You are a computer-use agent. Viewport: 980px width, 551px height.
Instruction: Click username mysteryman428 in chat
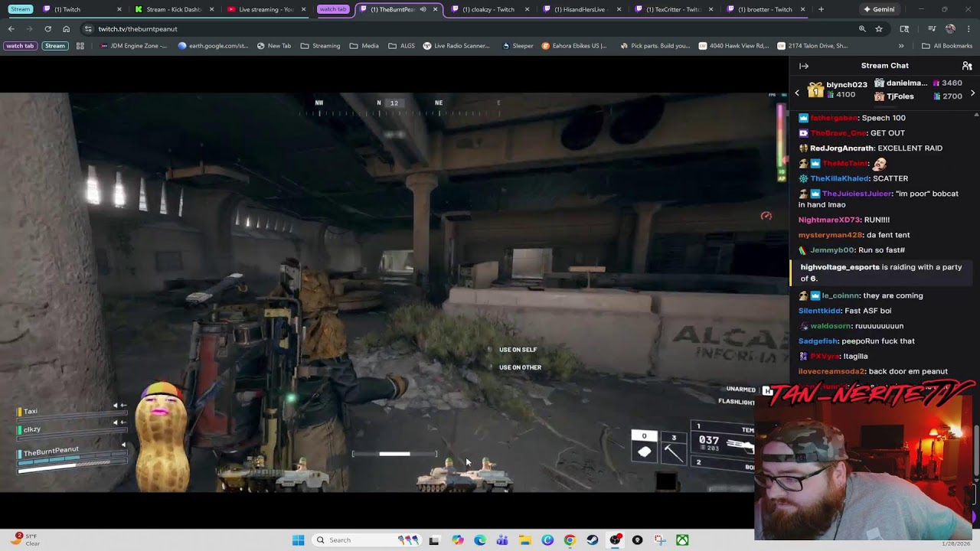click(830, 235)
